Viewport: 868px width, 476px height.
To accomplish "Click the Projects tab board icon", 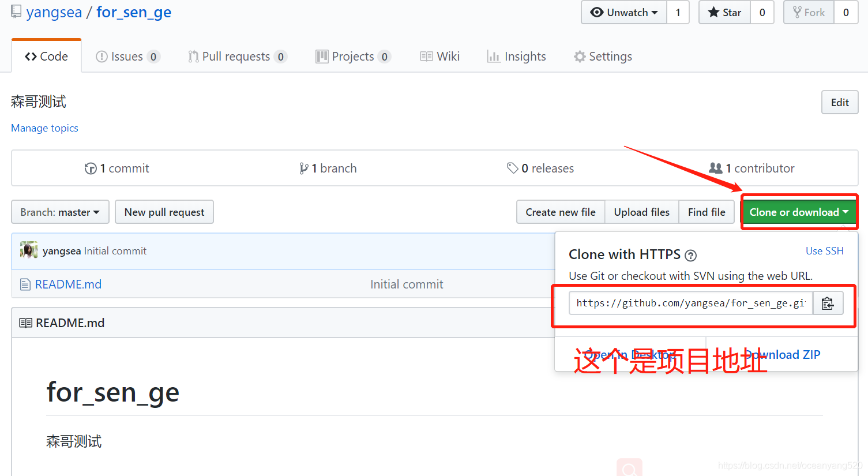I will click(322, 57).
